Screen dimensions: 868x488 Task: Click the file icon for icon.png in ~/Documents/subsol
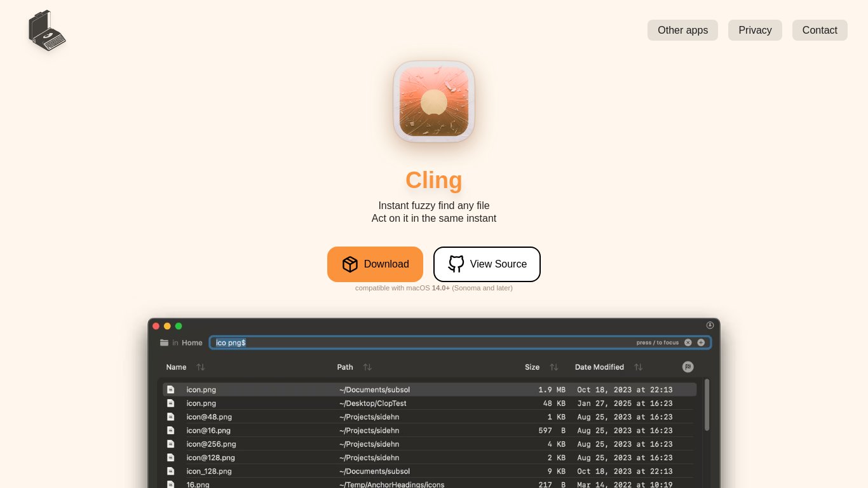coord(170,390)
